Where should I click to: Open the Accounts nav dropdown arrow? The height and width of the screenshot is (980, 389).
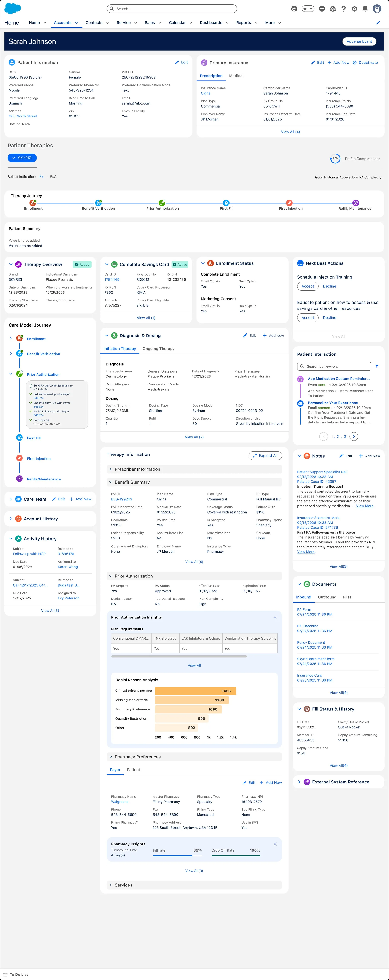tap(77, 23)
